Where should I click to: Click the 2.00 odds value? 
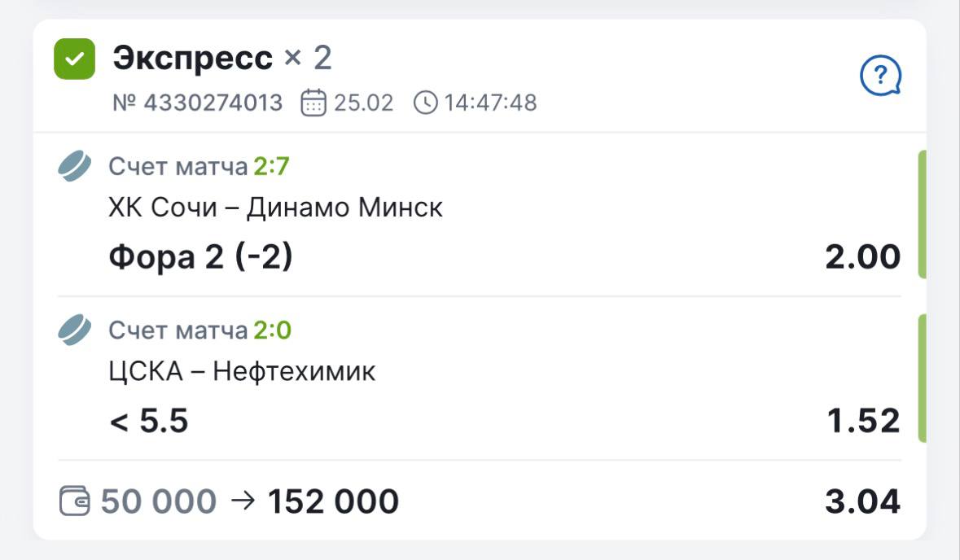point(862,257)
